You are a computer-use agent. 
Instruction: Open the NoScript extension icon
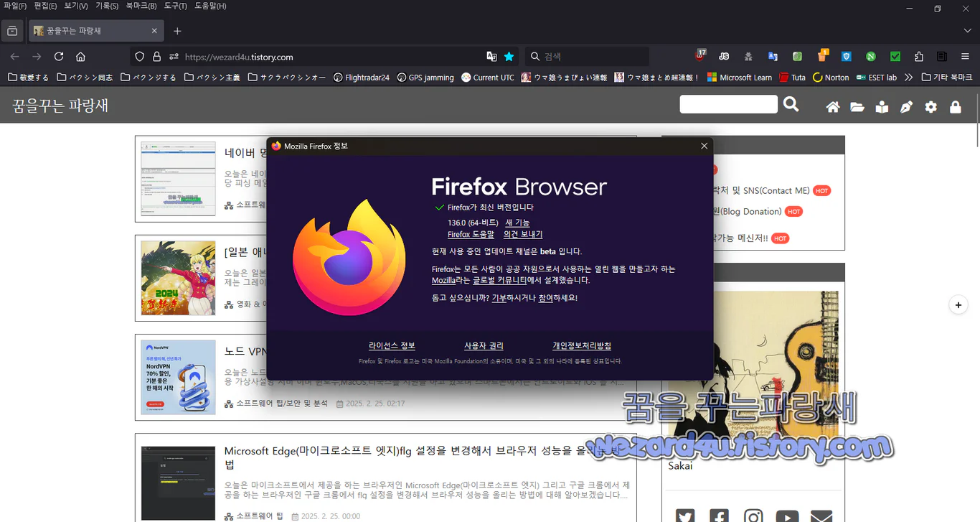tap(870, 56)
